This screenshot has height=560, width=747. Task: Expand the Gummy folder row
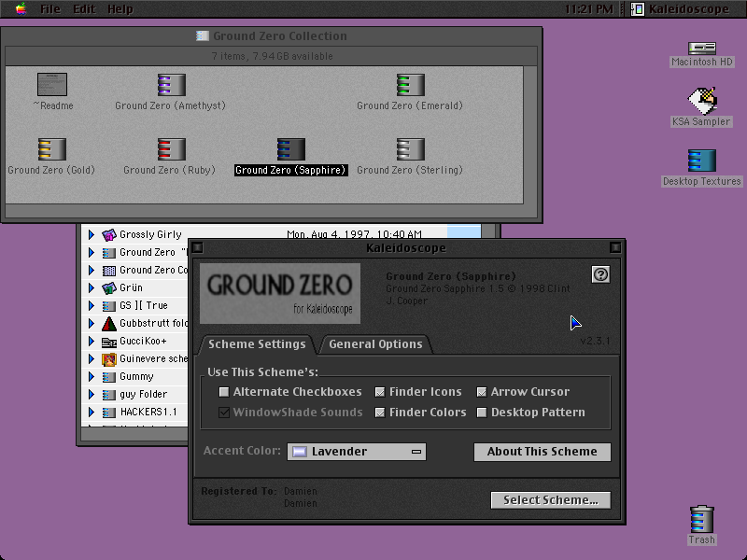tap(91, 377)
